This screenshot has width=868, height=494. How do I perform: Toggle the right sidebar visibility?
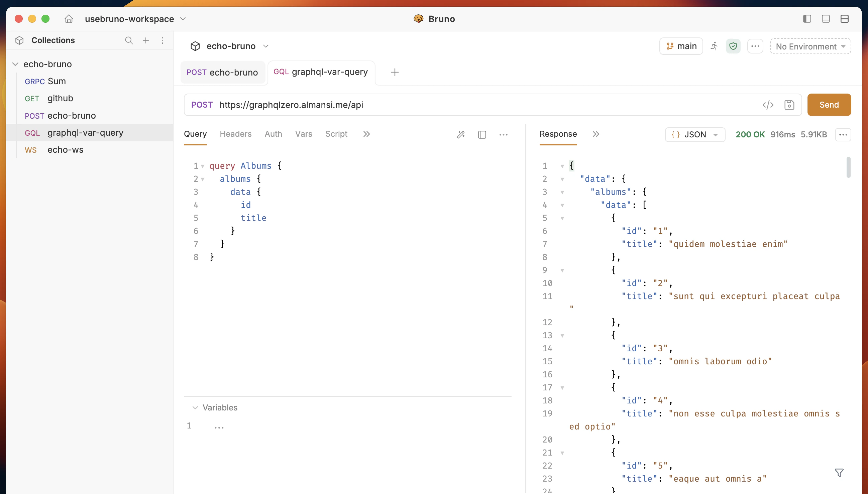(807, 19)
